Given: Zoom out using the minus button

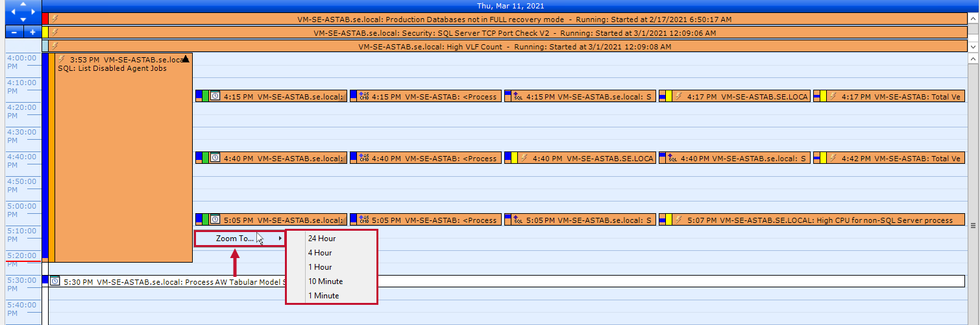Looking at the screenshot, I should [x=14, y=32].
